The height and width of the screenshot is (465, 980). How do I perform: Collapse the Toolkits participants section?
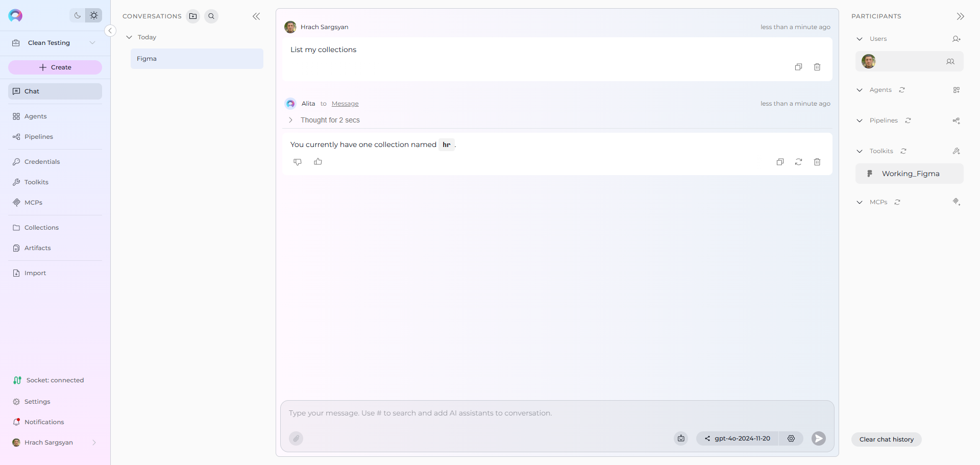pos(860,151)
